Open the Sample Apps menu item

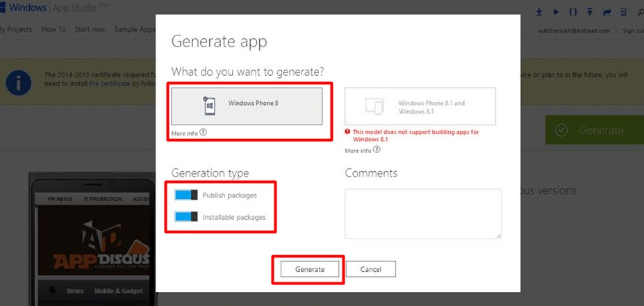coord(135,30)
